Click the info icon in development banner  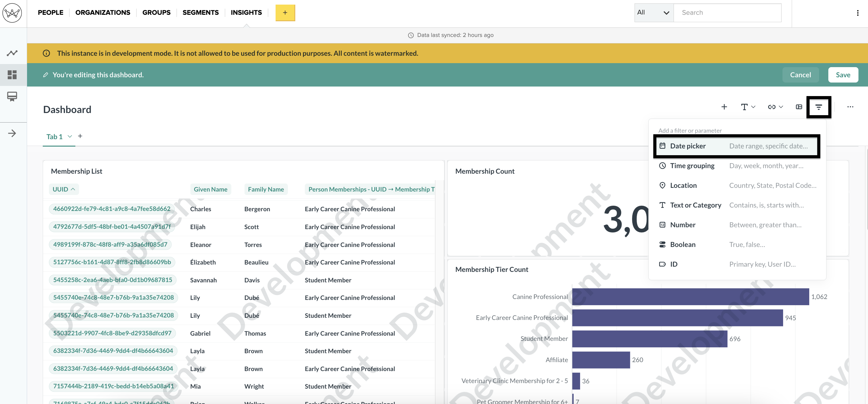[x=46, y=53]
